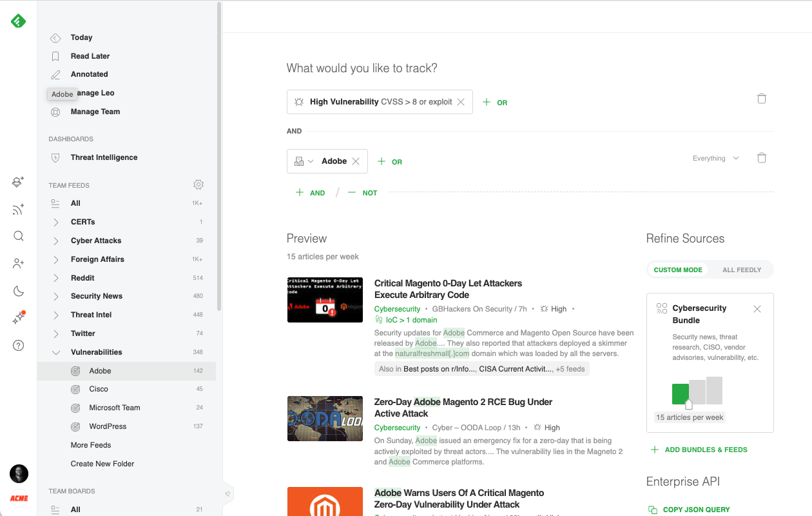Click the Team Feeds settings gear
Viewport: 812px width, 516px height.
tap(198, 185)
